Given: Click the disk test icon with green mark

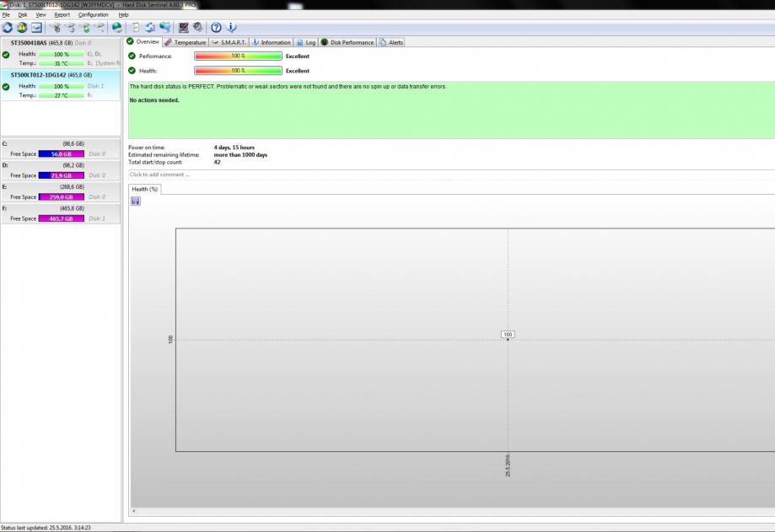Looking at the screenshot, I should 85,28.
